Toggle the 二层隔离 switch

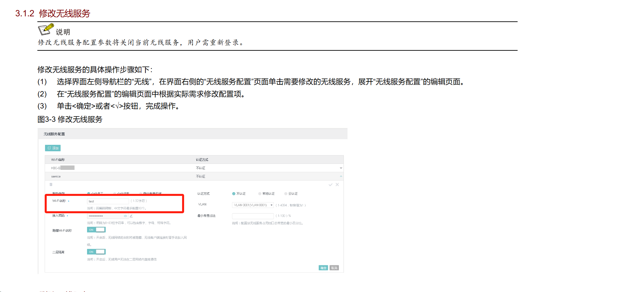pos(96,252)
